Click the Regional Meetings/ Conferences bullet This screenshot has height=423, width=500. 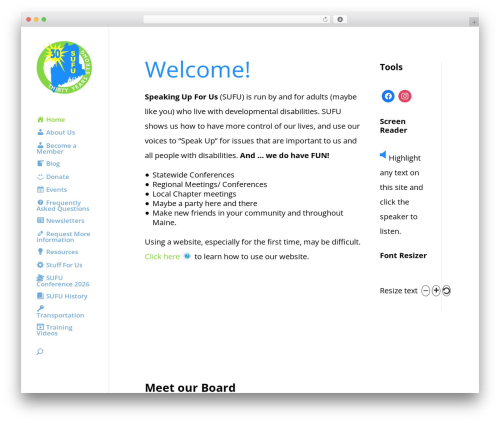210,184
